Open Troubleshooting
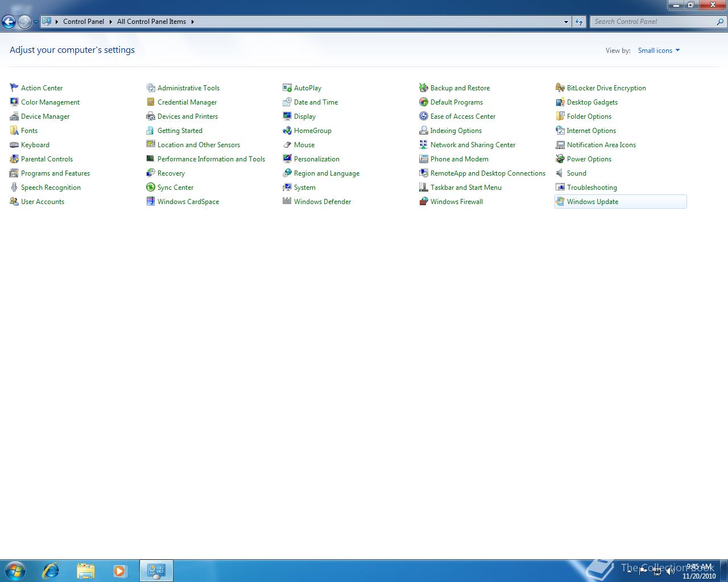Viewport: 728px width, 582px height. tap(592, 188)
